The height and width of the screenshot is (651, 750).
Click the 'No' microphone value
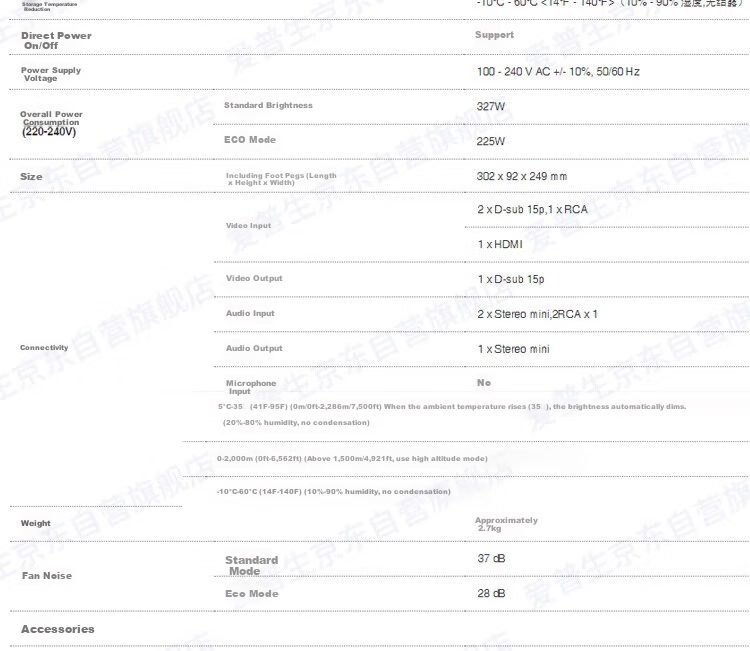tap(484, 383)
